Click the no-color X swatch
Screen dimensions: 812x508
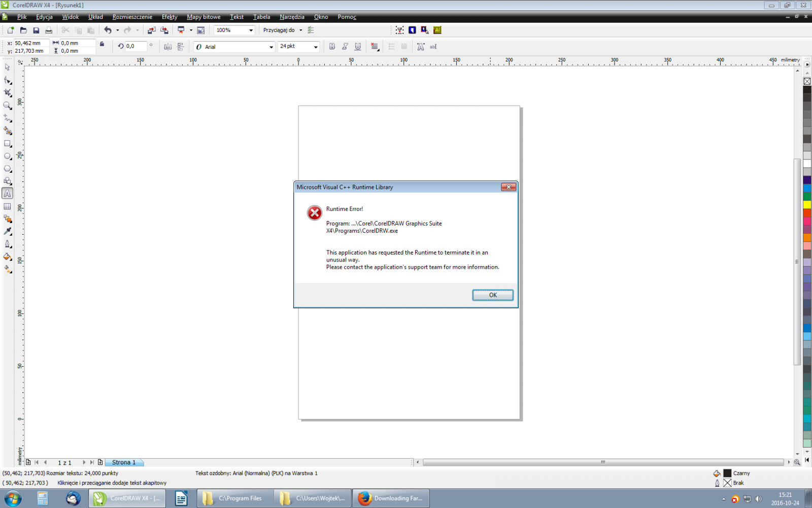pos(807,81)
